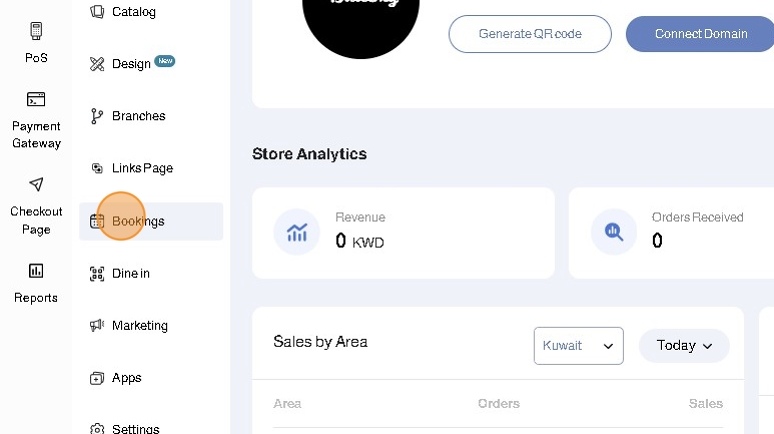Click the Apps plus-box icon

point(97,378)
